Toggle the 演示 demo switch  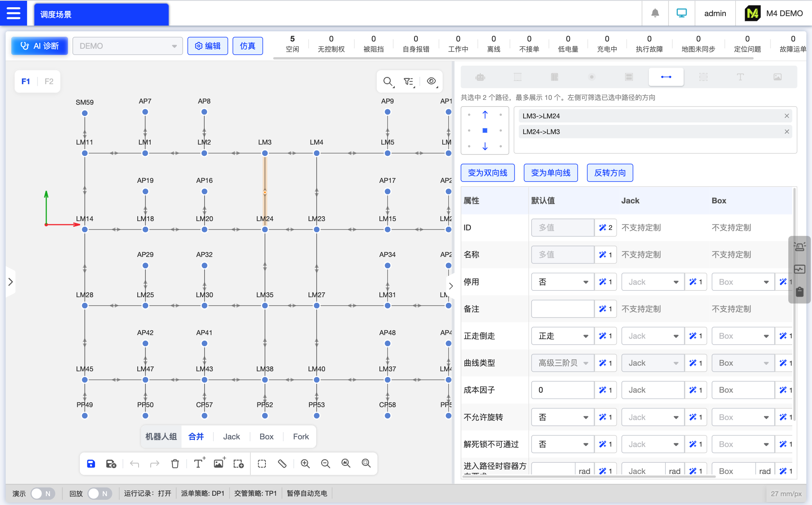click(x=43, y=493)
